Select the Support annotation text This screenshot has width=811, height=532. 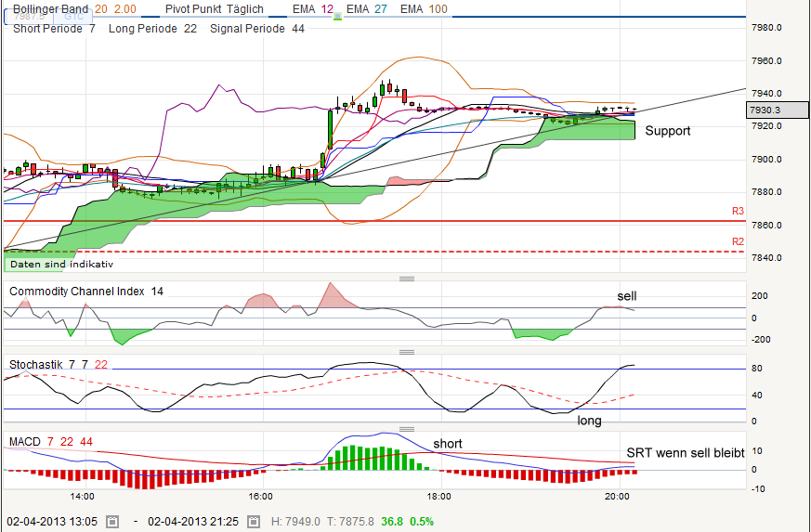tap(668, 131)
